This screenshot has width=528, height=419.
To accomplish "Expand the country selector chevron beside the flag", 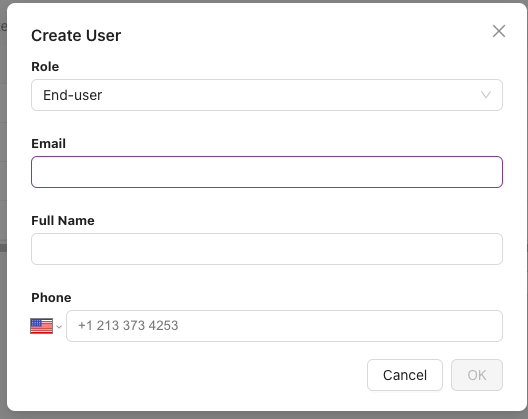I will pyautogui.click(x=59, y=327).
